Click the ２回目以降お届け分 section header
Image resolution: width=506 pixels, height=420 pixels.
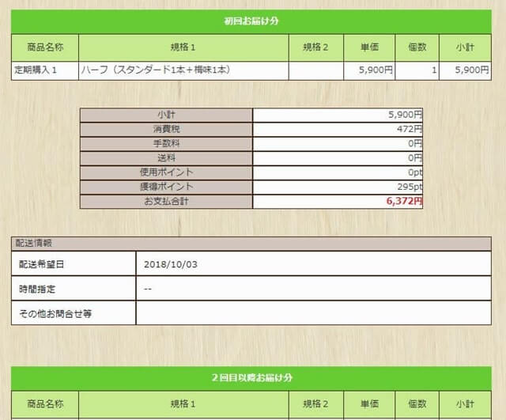point(251,378)
